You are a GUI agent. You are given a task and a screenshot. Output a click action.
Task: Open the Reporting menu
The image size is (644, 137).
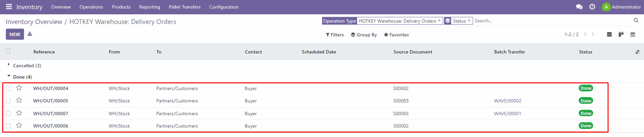[150, 7]
